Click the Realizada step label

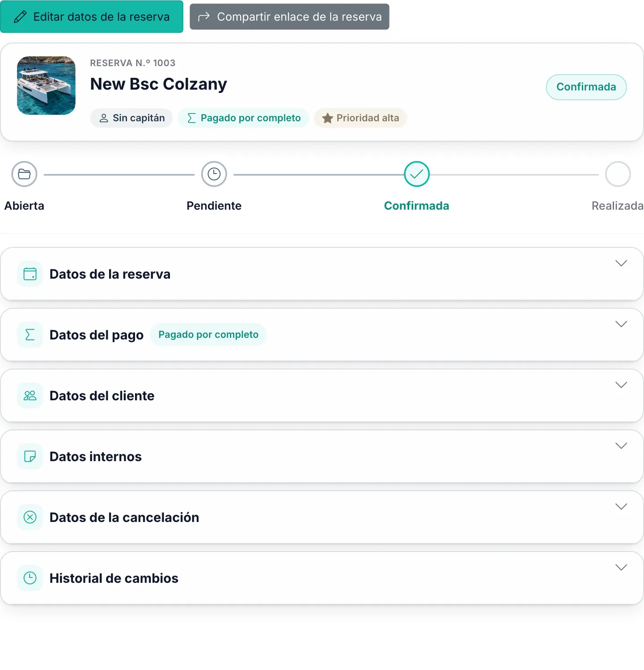tap(618, 206)
